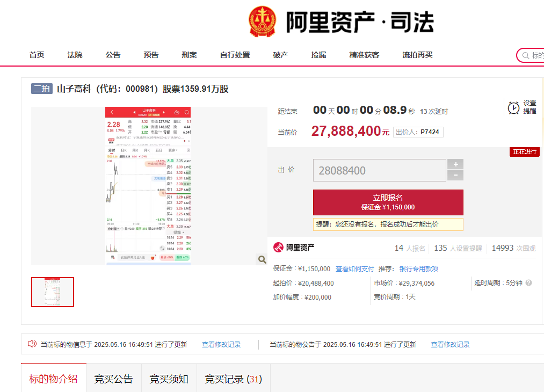Click 查看修改记录 link after 标的物公告 update
The width and height of the screenshot is (544, 392).
pos(451,344)
